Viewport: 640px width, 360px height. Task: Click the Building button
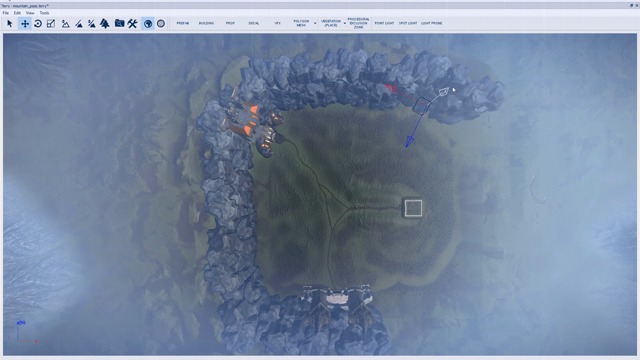(x=206, y=23)
